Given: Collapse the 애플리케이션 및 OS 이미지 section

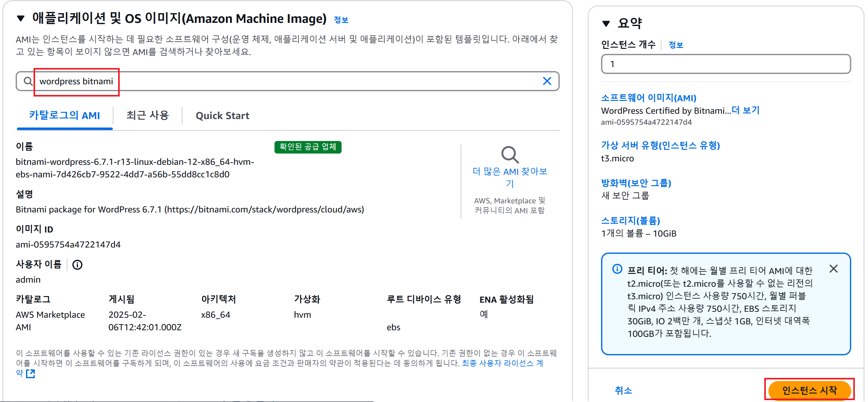Looking at the screenshot, I should point(21,18).
